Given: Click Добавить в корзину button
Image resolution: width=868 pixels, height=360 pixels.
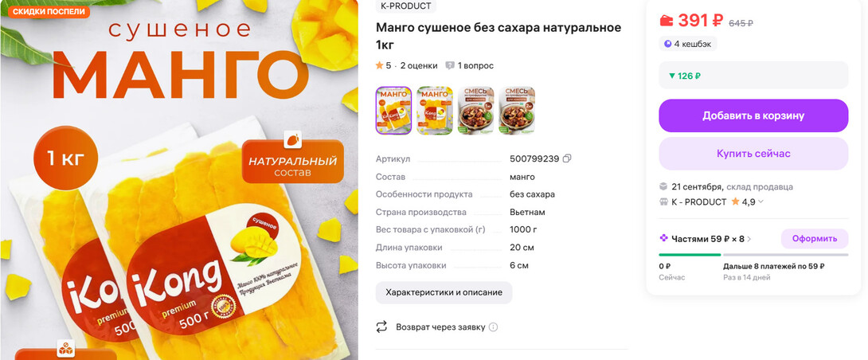Looking at the screenshot, I should click(x=753, y=115).
